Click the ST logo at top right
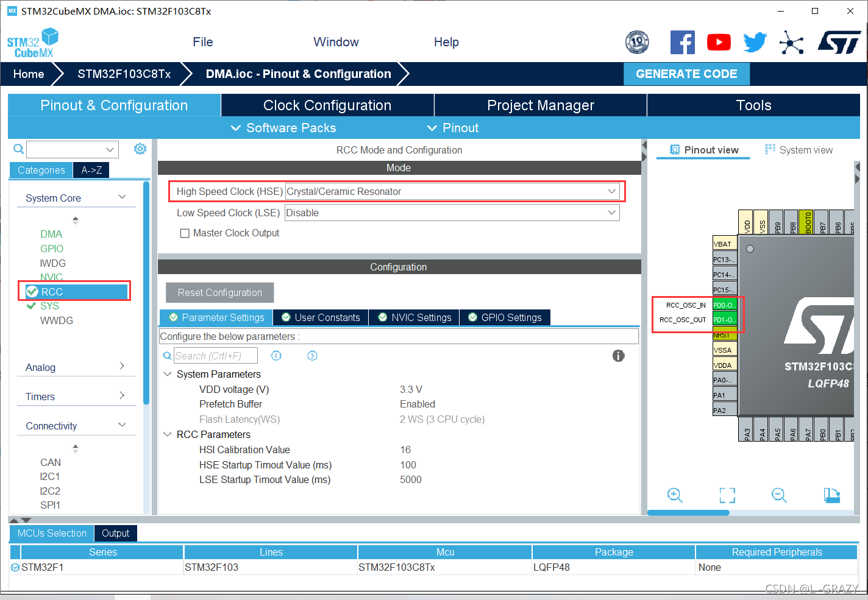Screen dimensions: 868x600 (839, 43)
